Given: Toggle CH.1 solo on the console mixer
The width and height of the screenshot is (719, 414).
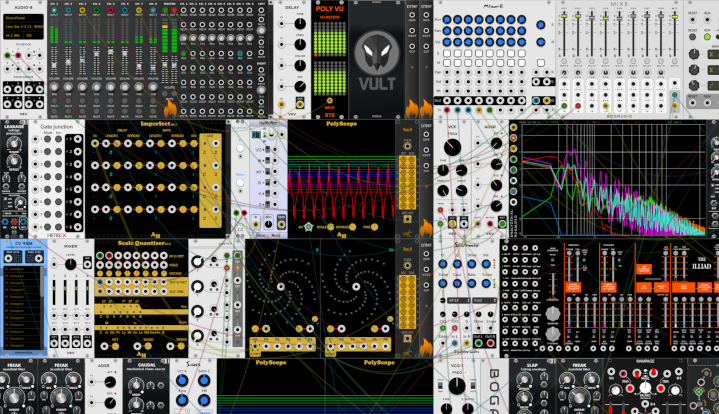Looking at the screenshot, I should tap(54, 101).
